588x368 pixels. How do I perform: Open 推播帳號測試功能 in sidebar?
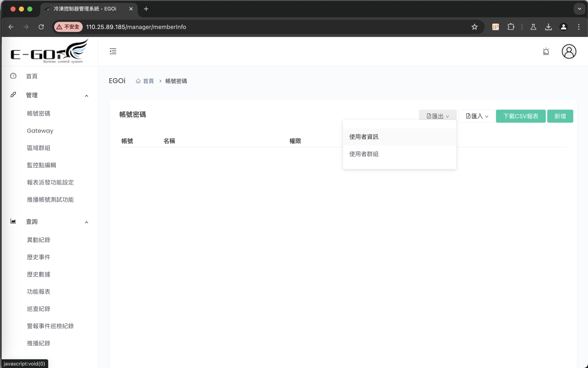coord(50,200)
